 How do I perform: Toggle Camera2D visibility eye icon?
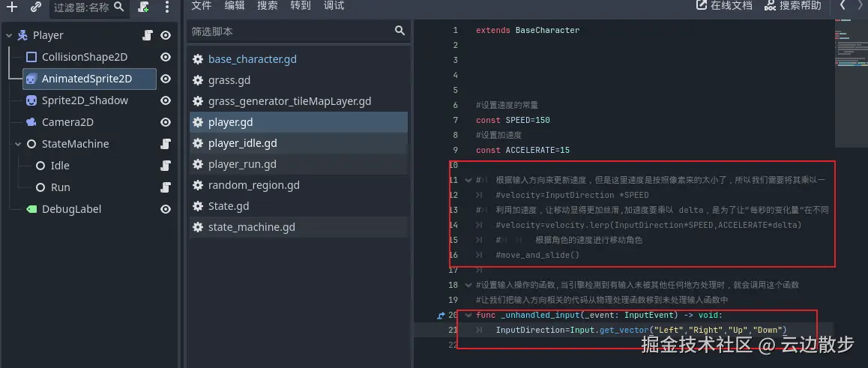click(166, 122)
